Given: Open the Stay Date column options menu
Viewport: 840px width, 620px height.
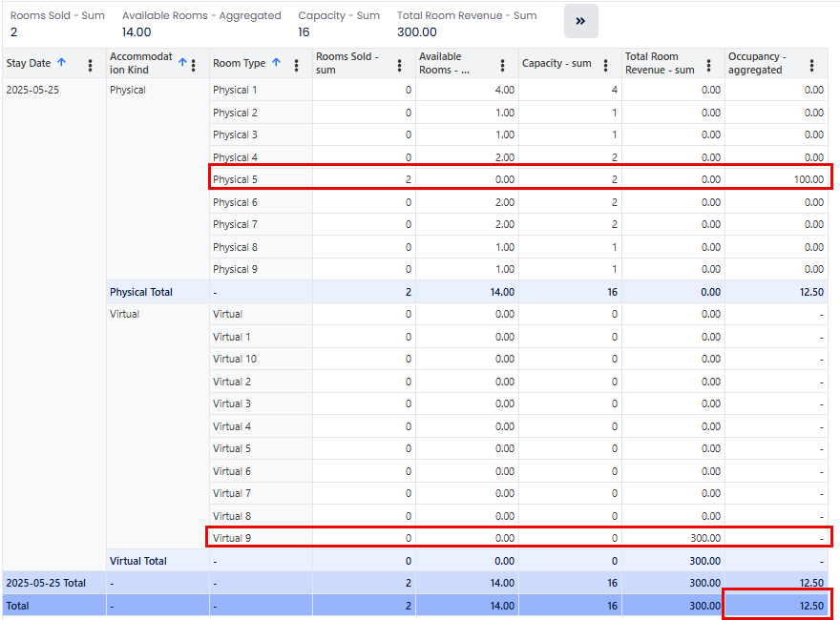Looking at the screenshot, I should pyautogui.click(x=91, y=65).
